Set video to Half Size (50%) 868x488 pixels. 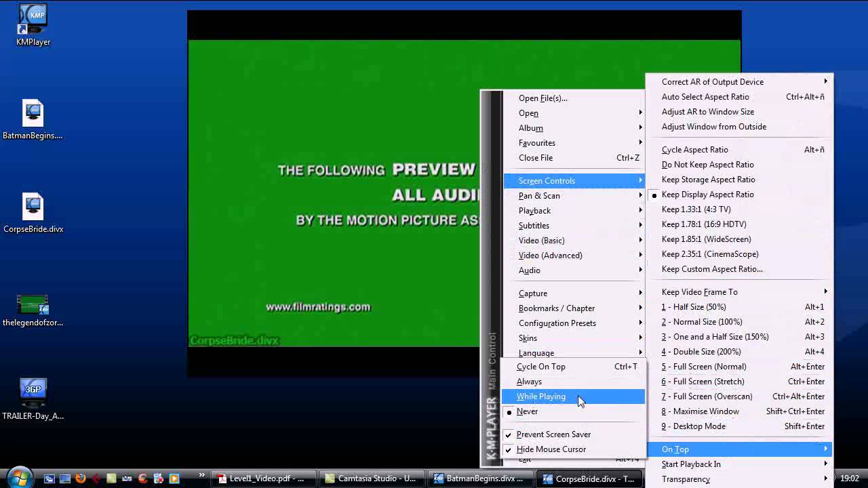click(x=739, y=307)
